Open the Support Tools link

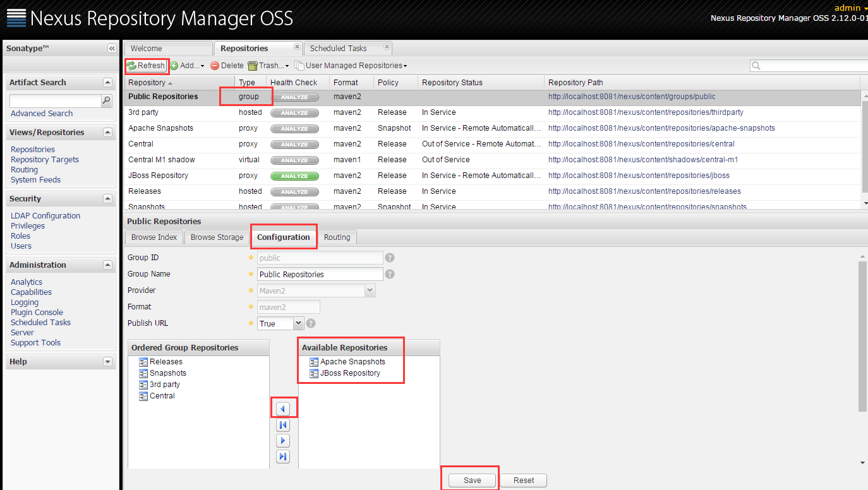click(35, 343)
